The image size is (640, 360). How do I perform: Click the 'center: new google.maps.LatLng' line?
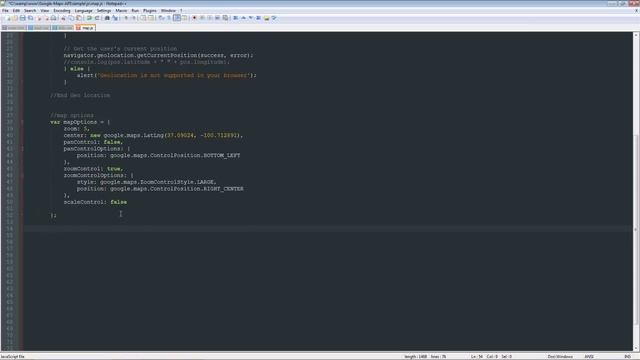(153, 136)
